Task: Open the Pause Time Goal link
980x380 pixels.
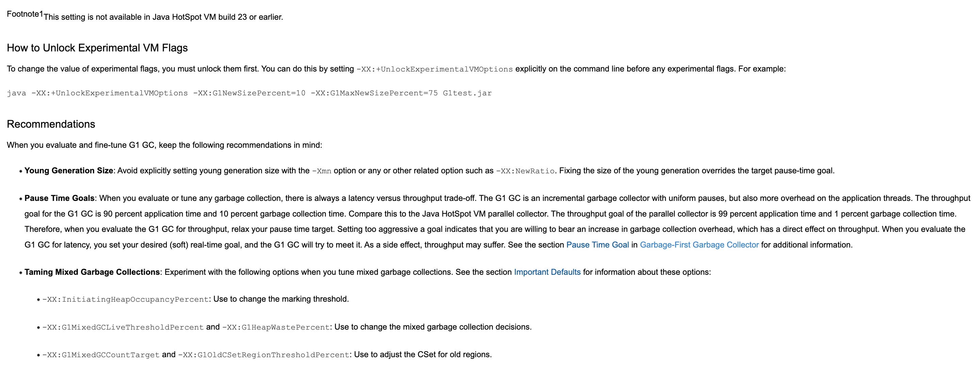Action: [x=597, y=245]
